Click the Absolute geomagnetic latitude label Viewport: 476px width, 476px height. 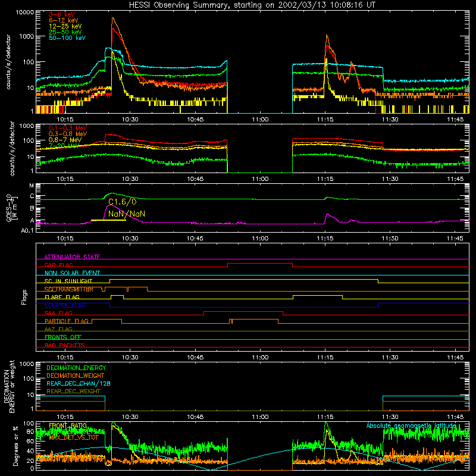point(411,425)
